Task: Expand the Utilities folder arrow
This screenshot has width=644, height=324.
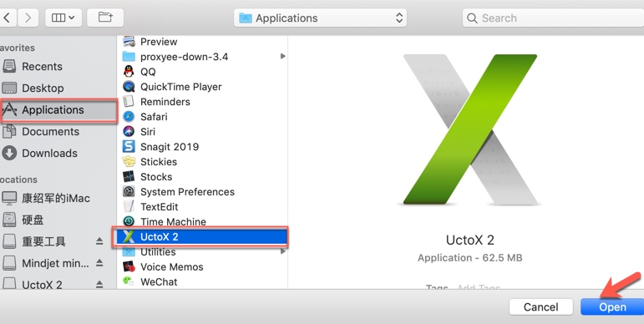Action: point(282,251)
